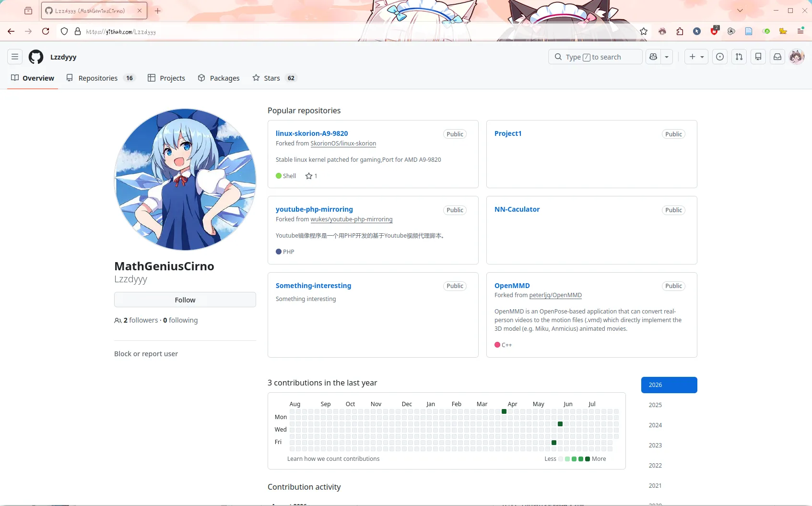Open the Firefox View icon in the tab bar
812x506 pixels.
pos(28,11)
